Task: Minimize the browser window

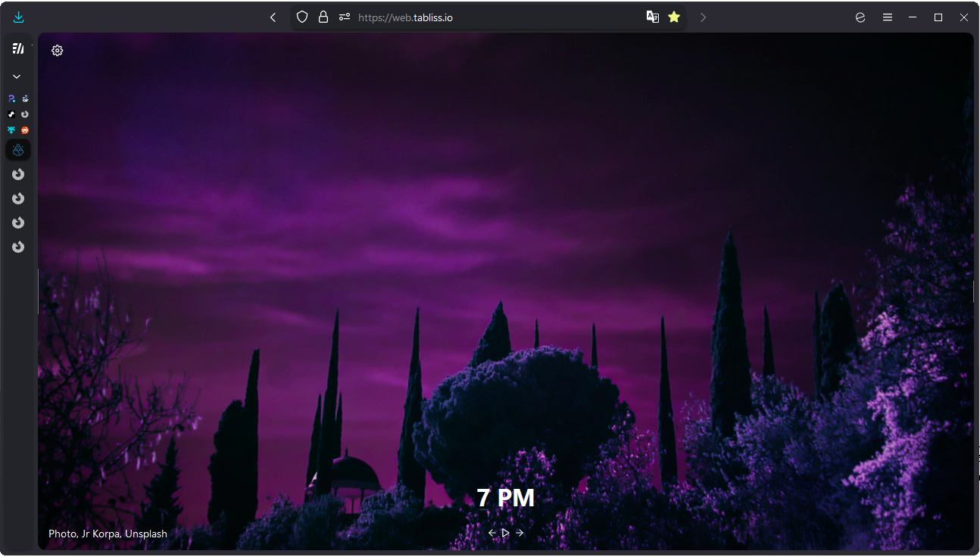Action: point(913,17)
